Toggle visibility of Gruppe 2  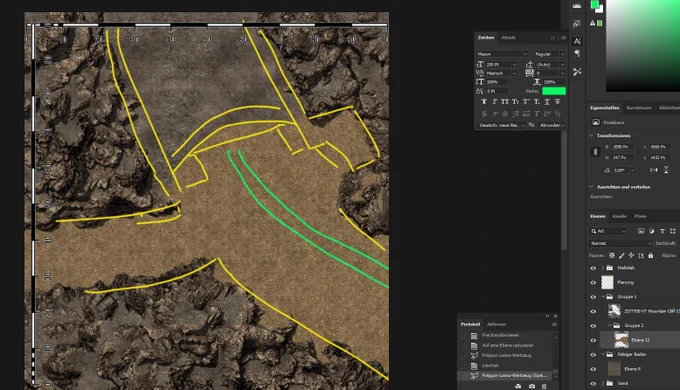(593, 325)
